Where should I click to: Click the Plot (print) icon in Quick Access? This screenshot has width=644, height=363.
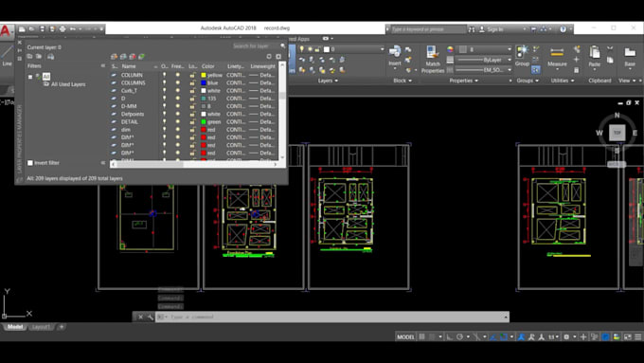[63, 28]
